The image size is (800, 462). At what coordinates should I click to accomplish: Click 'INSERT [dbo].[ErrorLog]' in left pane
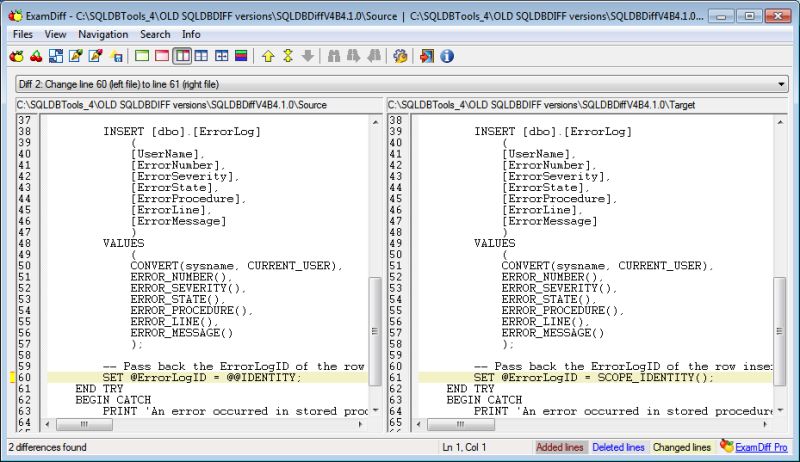coord(182,132)
